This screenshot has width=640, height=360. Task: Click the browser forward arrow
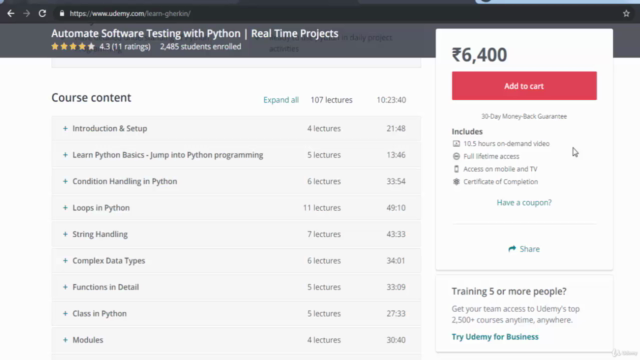tap(27, 13)
